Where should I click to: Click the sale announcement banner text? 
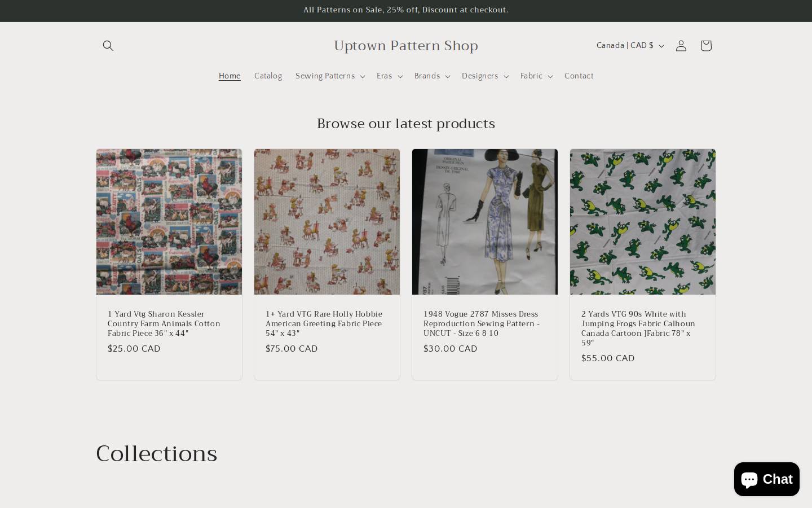pos(406,10)
